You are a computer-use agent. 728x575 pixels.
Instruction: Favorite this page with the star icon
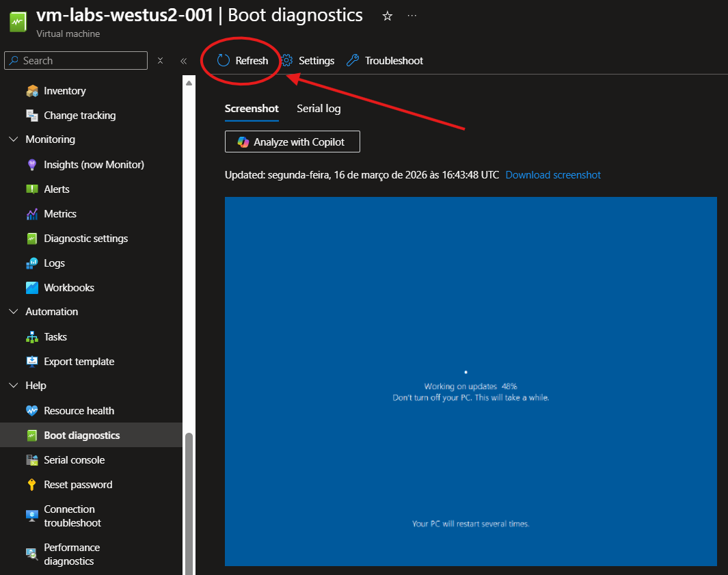click(x=388, y=16)
